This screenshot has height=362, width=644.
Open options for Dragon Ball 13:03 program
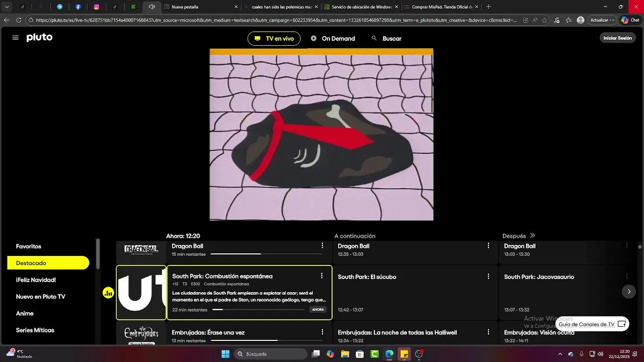coord(627,246)
